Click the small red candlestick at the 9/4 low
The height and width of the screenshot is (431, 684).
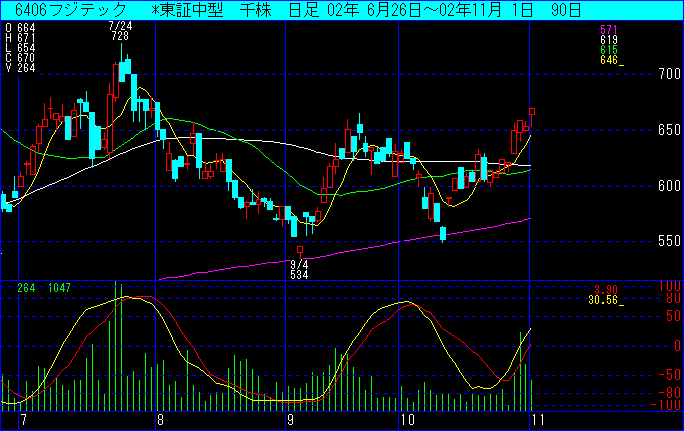click(x=300, y=250)
